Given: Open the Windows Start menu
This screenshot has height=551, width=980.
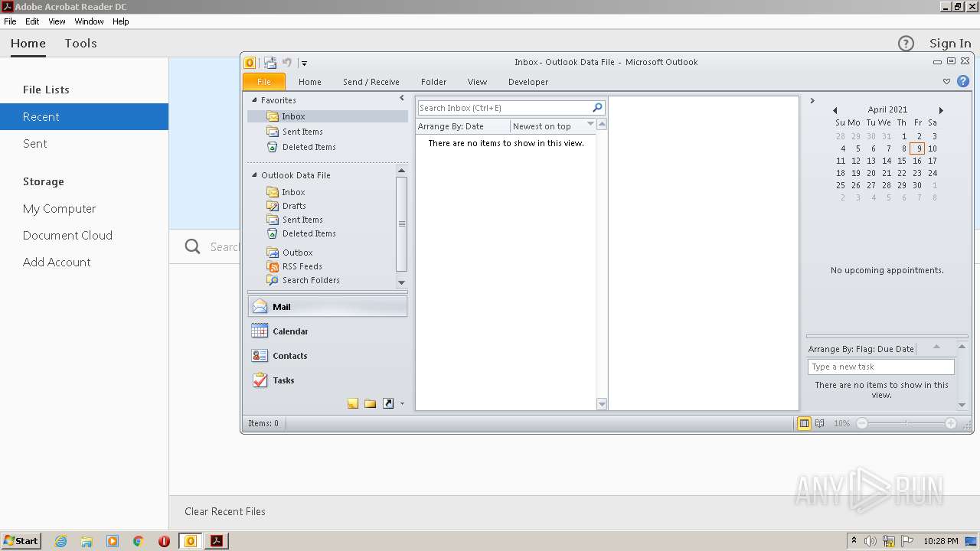Looking at the screenshot, I should coord(21,541).
